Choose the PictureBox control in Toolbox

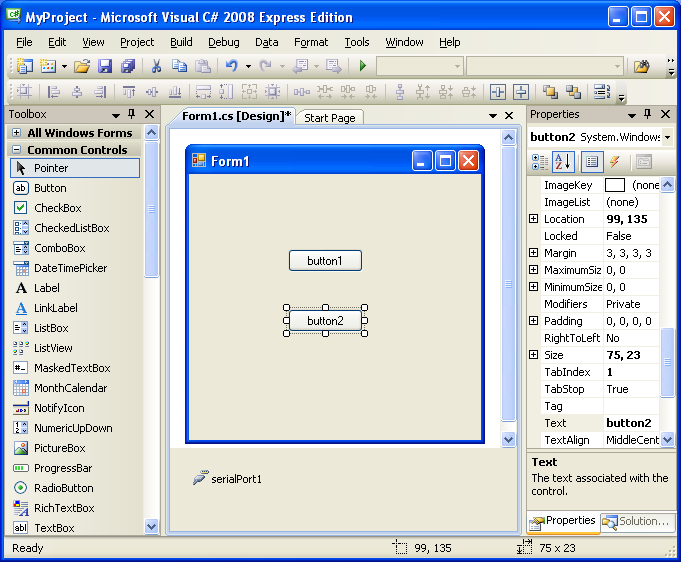click(x=60, y=448)
